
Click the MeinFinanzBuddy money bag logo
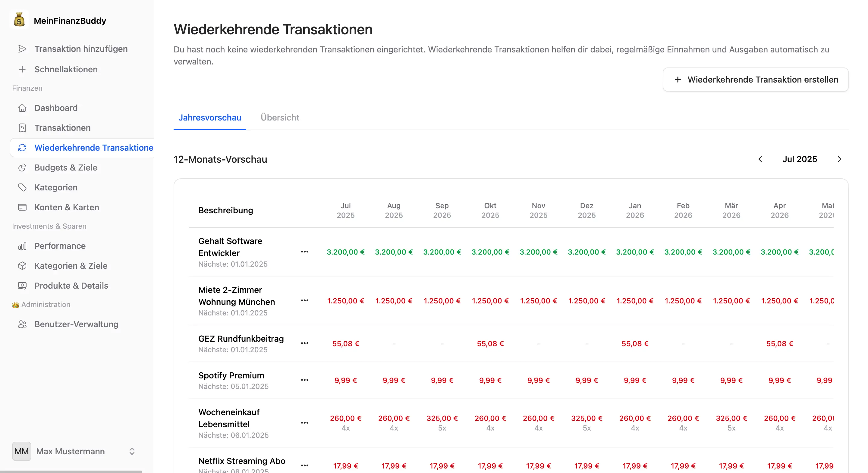[19, 20]
